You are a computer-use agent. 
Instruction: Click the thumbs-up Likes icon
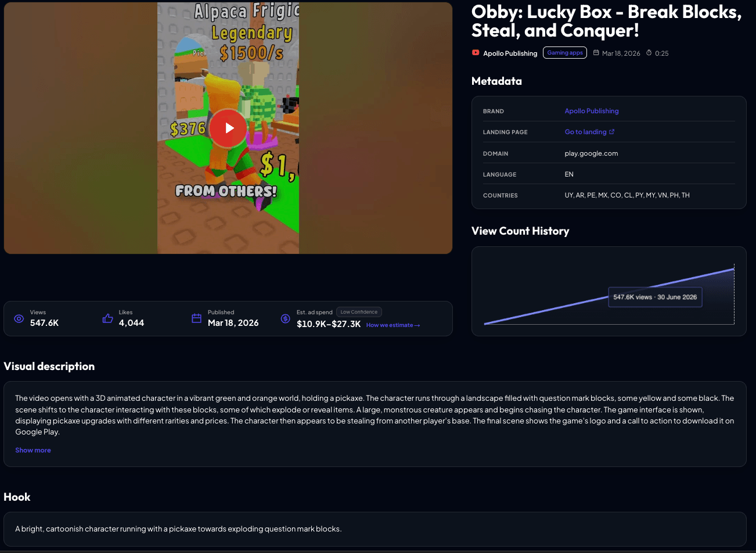[x=107, y=318]
